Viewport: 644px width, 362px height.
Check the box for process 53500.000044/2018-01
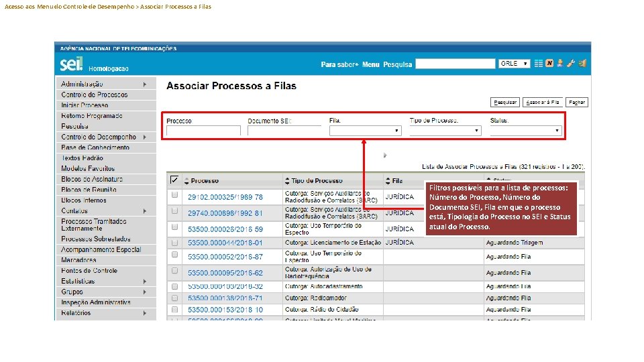174,243
